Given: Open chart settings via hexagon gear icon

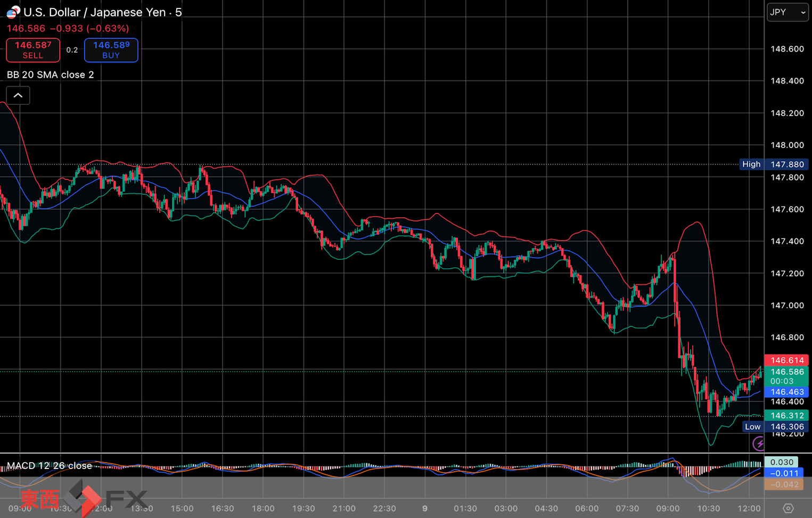Looking at the screenshot, I should [x=788, y=508].
